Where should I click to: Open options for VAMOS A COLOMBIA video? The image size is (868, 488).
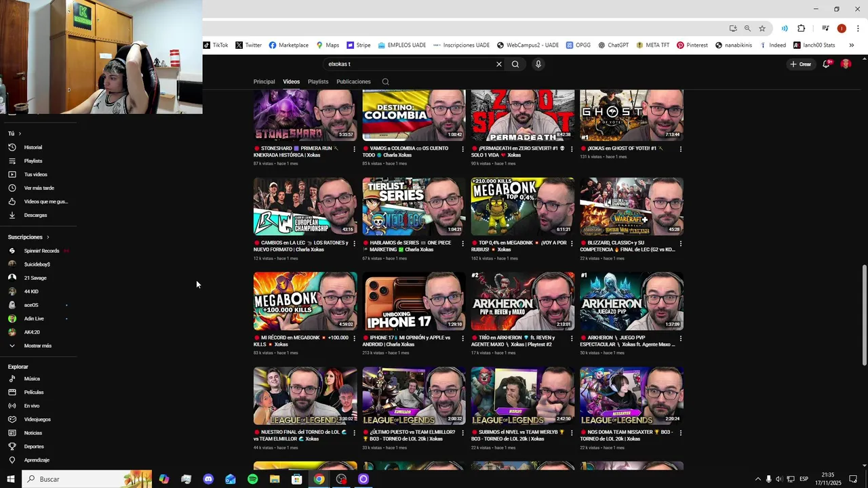click(x=463, y=148)
